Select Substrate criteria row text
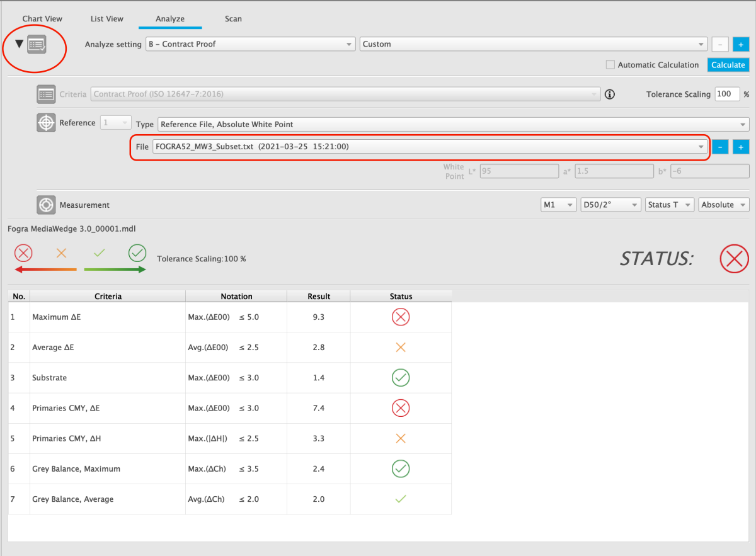756x556 pixels. 49,378
